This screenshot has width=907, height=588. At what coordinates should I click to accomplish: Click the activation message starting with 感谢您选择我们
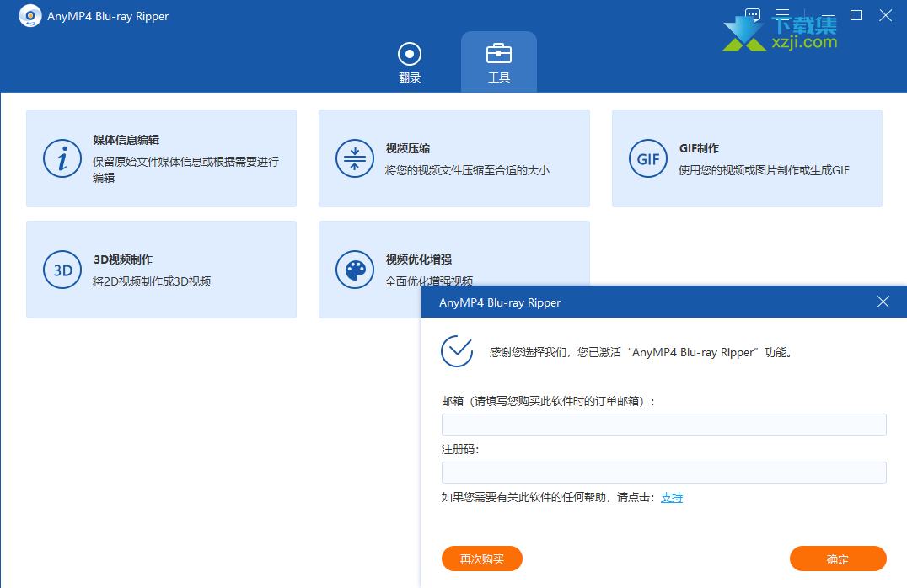pyautogui.click(x=641, y=352)
